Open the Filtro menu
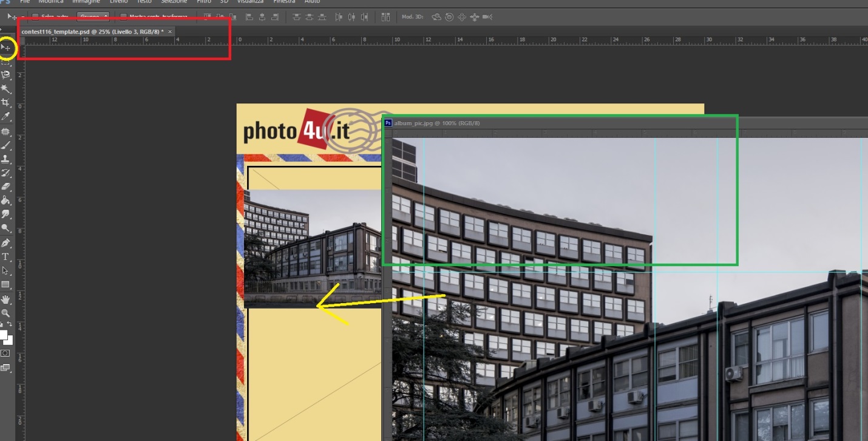Image resolution: width=868 pixels, height=441 pixels. click(x=204, y=2)
